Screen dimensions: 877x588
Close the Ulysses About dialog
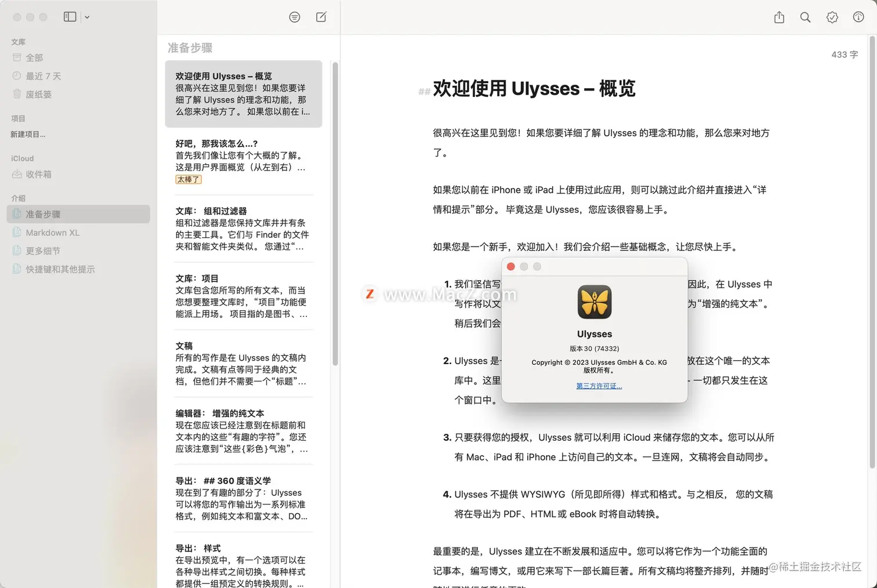pyautogui.click(x=511, y=267)
